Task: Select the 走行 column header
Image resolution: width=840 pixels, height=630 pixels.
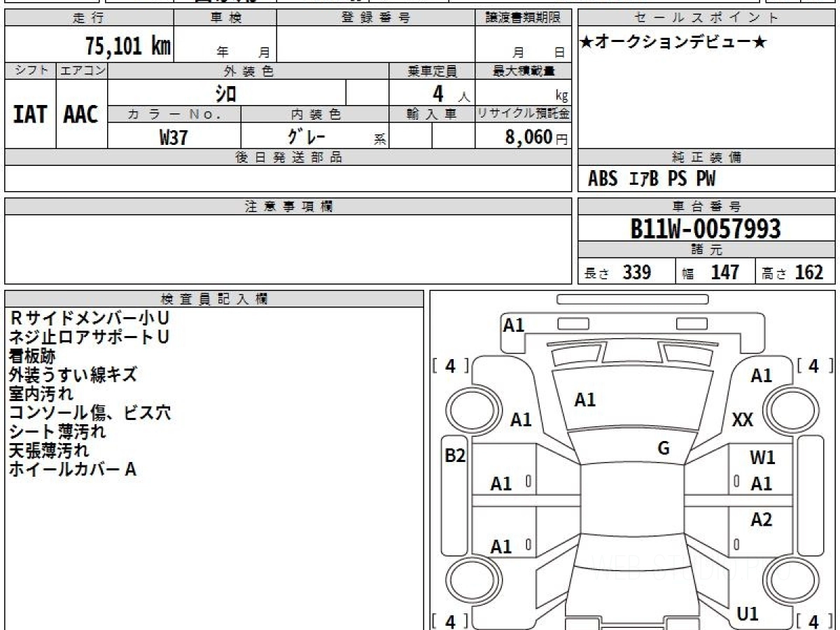Action: (x=89, y=18)
